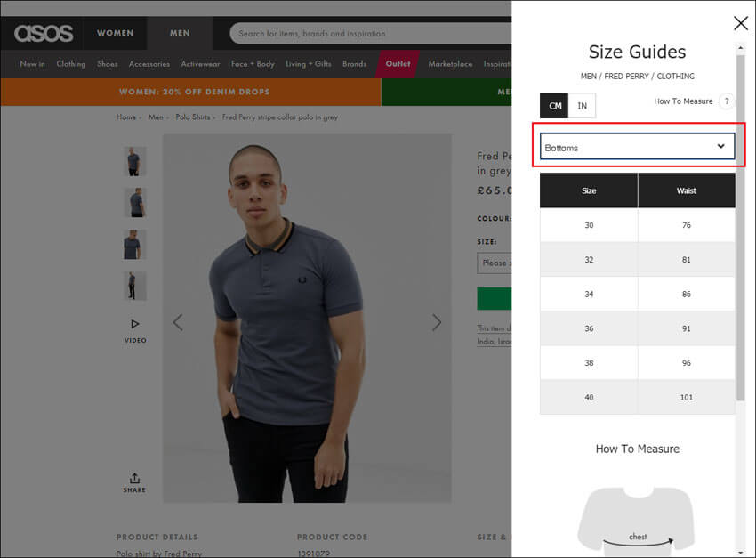
Task: Click waist value 81 cell
Action: 687,260
